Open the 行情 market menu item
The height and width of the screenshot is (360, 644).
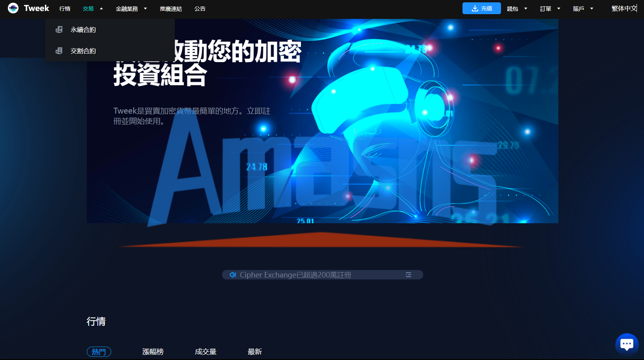65,9
